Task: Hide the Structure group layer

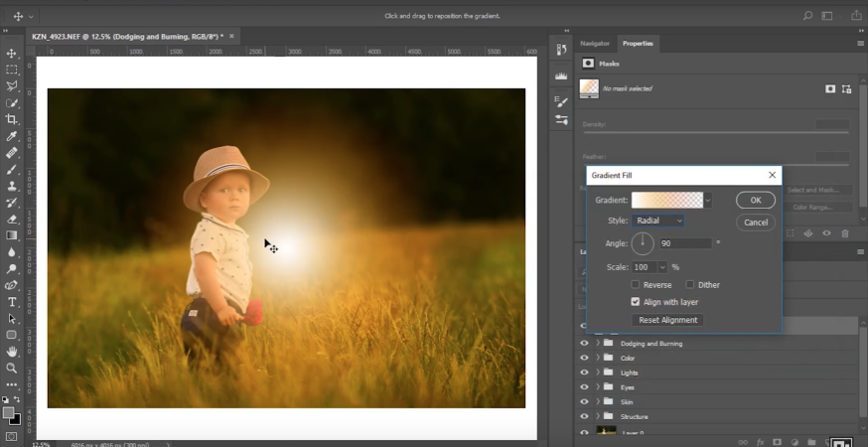Action: [584, 416]
